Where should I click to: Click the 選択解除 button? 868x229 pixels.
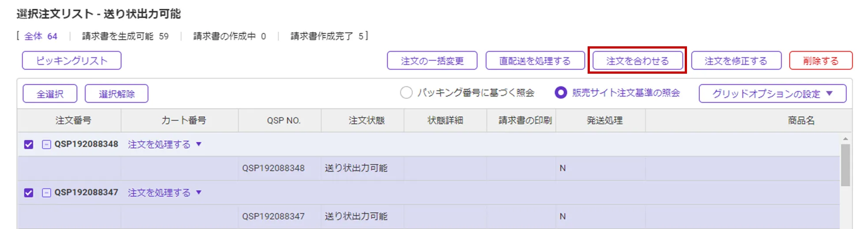(x=117, y=94)
